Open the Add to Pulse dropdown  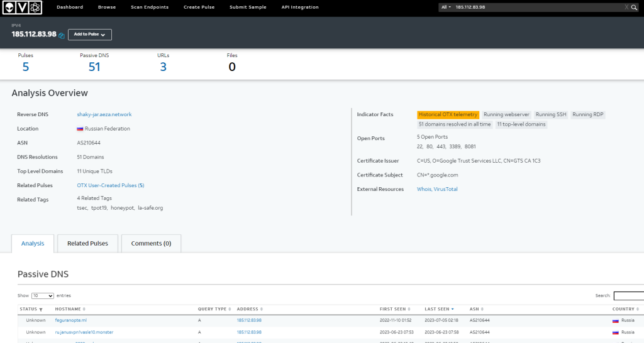pyautogui.click(x=90, y=35)
